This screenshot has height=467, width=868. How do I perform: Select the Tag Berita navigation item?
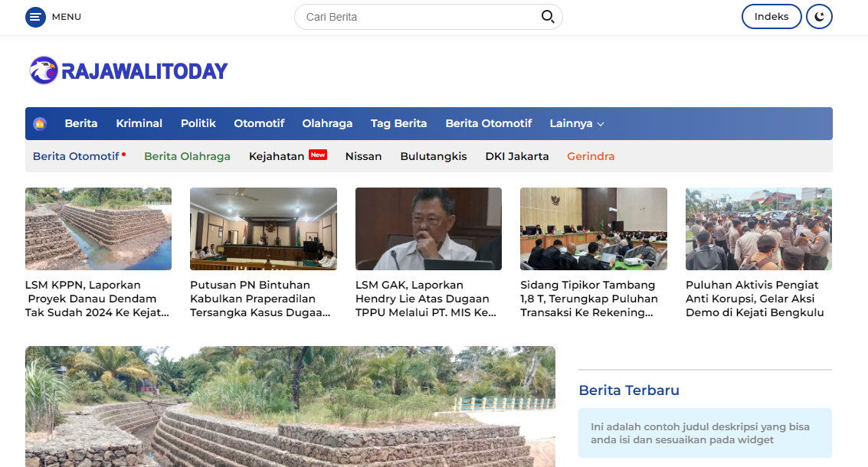tap(398, 123)
